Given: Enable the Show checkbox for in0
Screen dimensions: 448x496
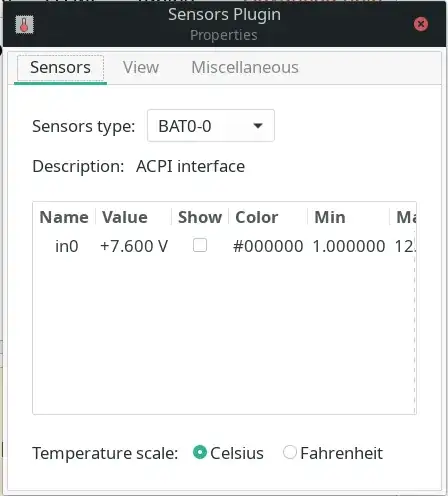Looking at the screenshot, I should click(x=200, y=245).
